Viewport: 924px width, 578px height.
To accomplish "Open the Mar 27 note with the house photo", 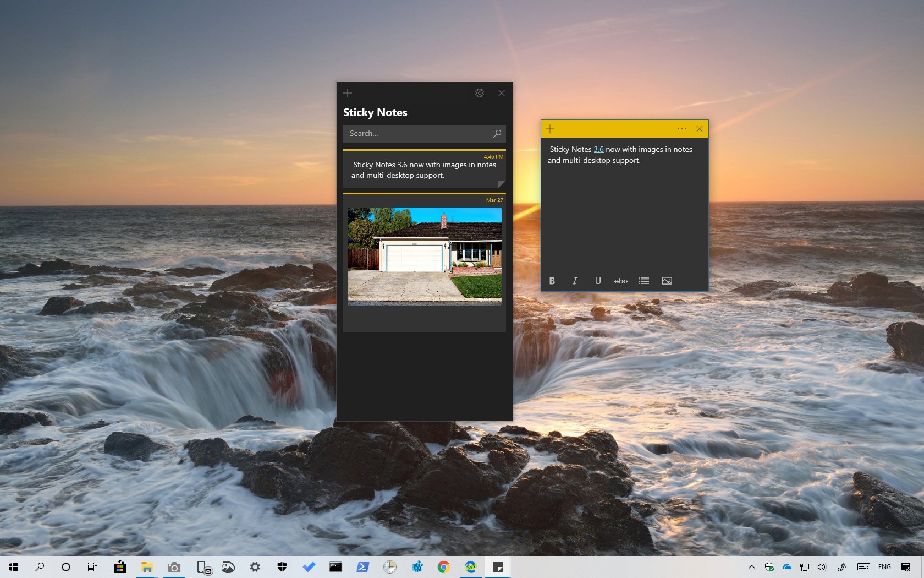I will pos(424,256).
